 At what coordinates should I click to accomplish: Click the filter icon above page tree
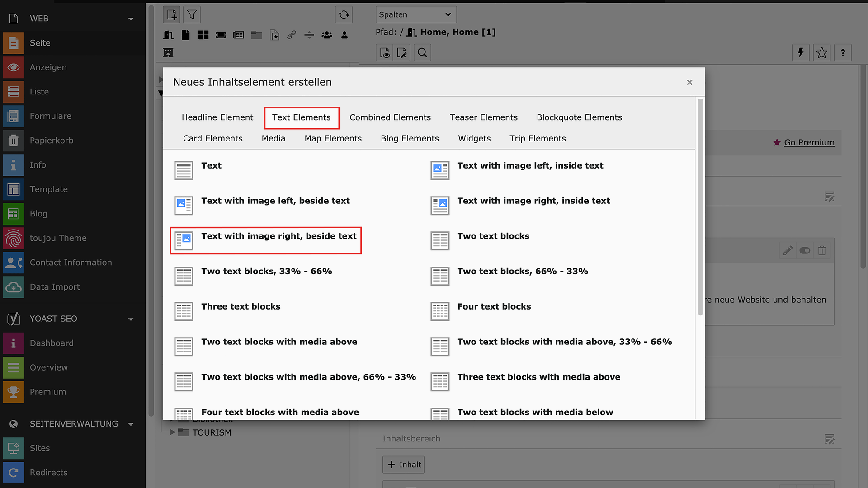192,15
